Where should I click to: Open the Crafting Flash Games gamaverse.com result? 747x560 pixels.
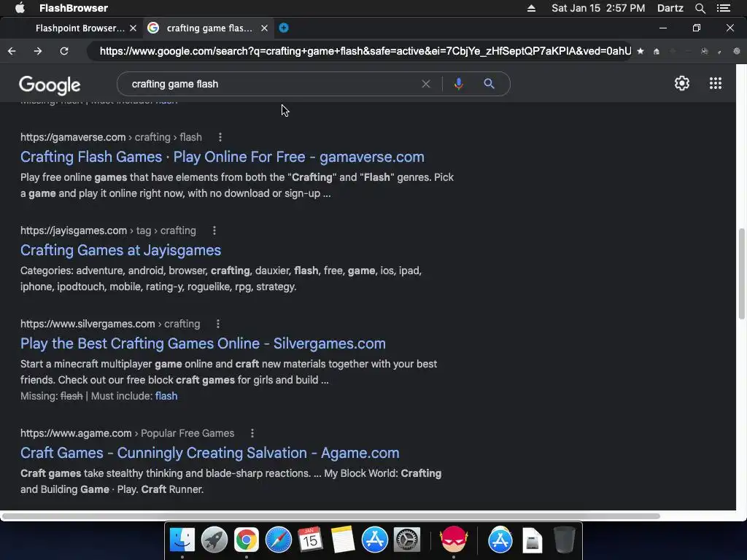222,157
